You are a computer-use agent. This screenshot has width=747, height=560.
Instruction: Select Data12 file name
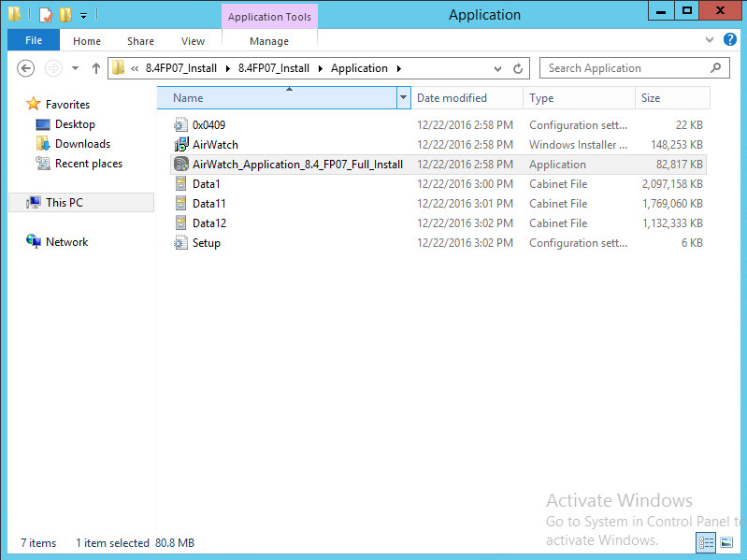(209, 223)
